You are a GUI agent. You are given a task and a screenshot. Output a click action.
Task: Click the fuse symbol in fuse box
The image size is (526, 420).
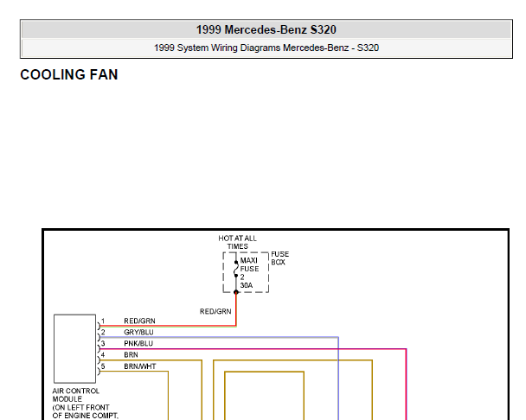click(236, 269)
